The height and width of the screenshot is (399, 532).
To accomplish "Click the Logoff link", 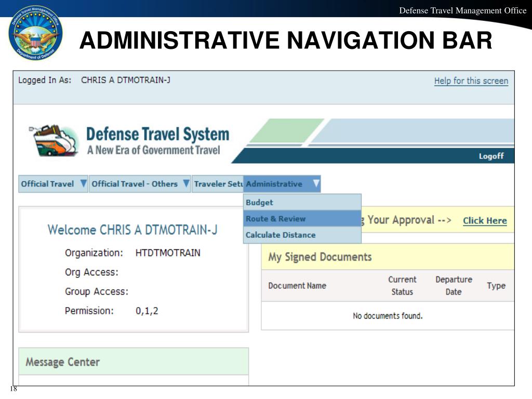I will (491, 156).
